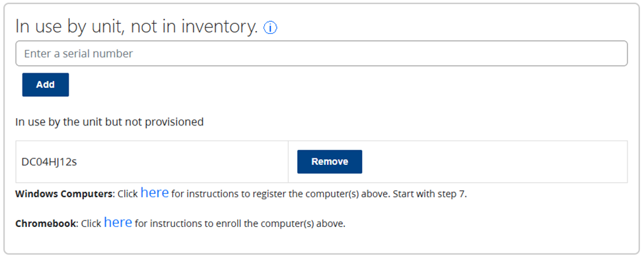Click the bold 'Windows Computers' label
Screen dimensions: 644x258
[64, 194]
